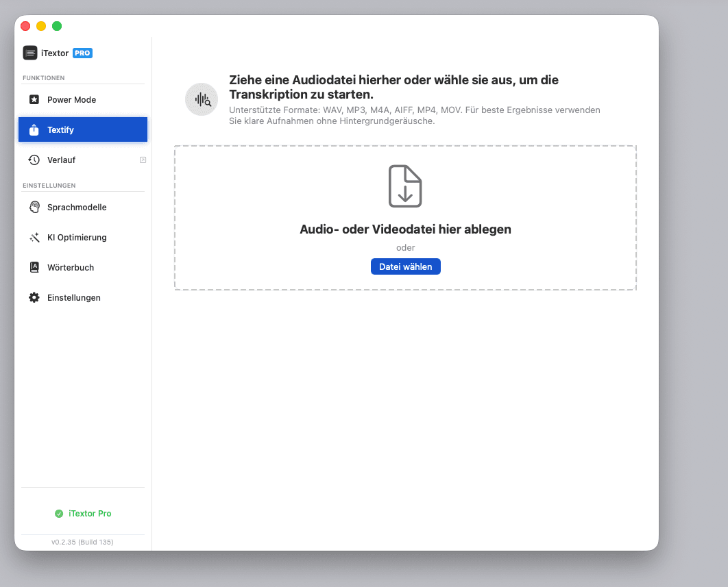Click the file download icon in drop zone
728x587 pixels.
405,186
